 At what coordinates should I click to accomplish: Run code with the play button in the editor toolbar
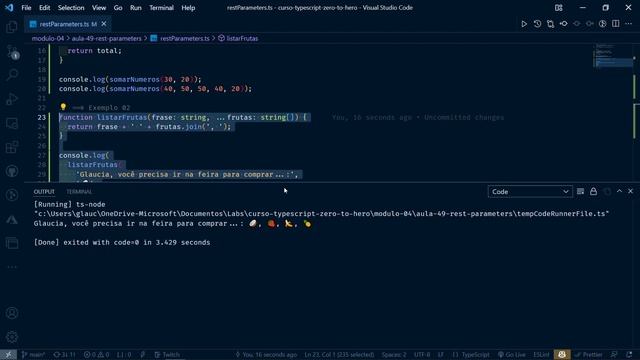tap(524, 24)
